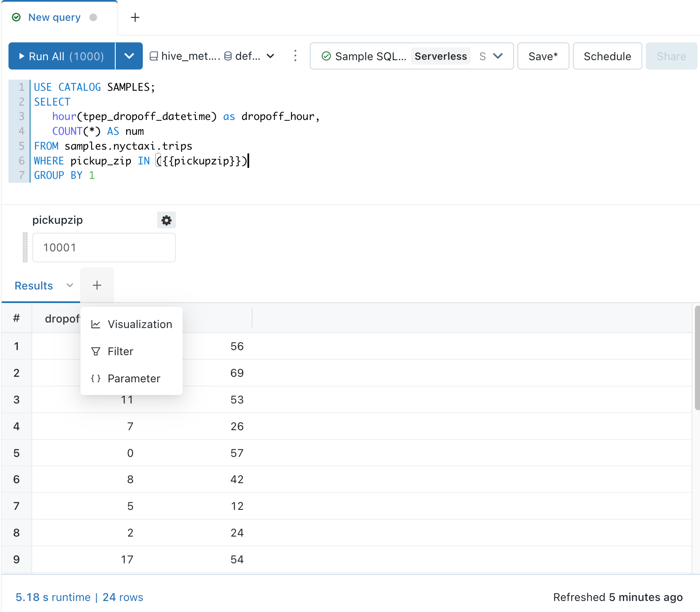Viewport: 700px width, 612px height.
Task: Click the plus icon beside Results tab
Action: pos(97,285)
